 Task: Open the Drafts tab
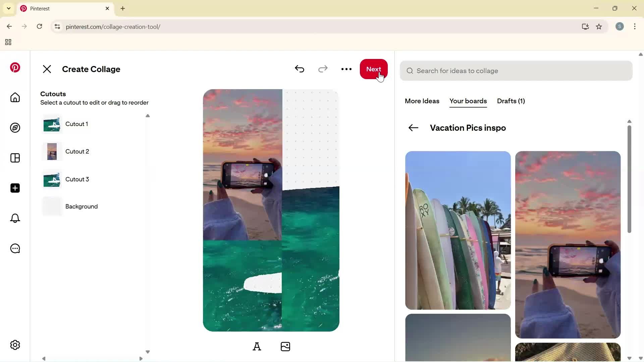tap(511, 101)
